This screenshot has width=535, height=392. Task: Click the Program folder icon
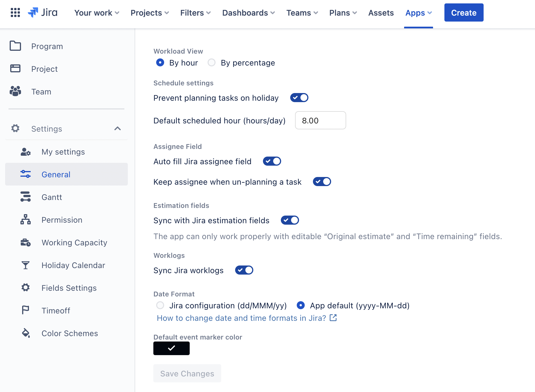[15, 46]
